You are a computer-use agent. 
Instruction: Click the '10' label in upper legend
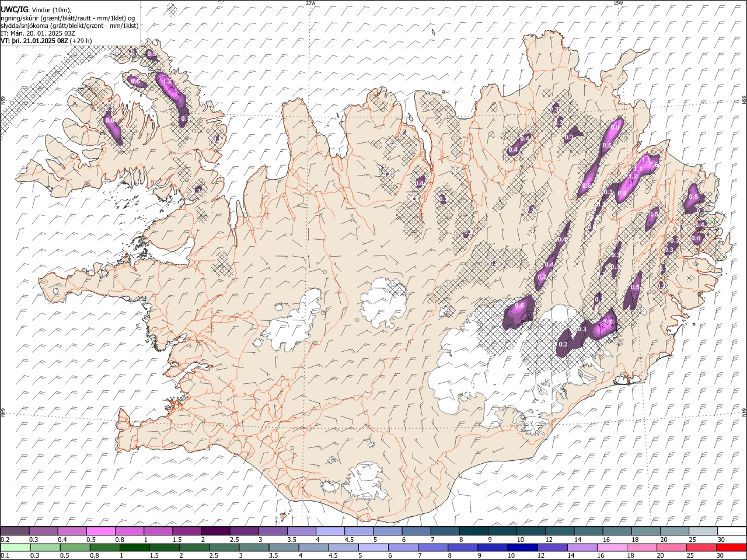click(x=521, y=539)
